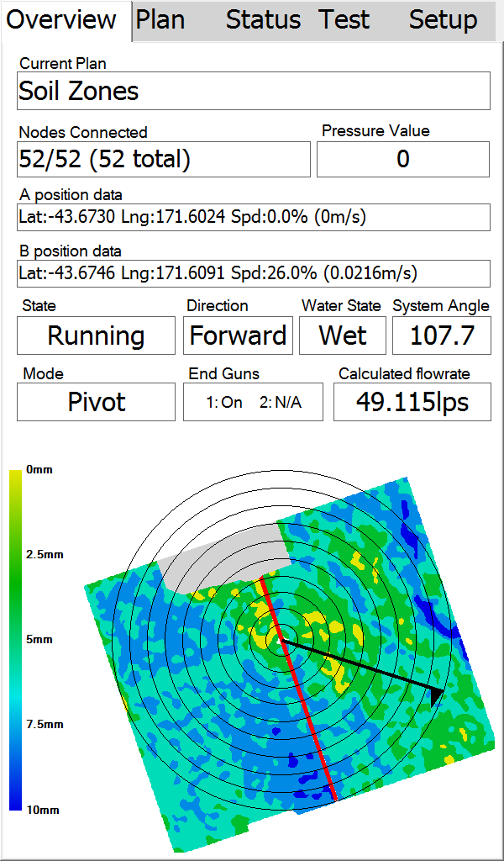Click the Calculated flowrate value 49.115lps
This screenshot has width=504, height=861.
point(412,402)
